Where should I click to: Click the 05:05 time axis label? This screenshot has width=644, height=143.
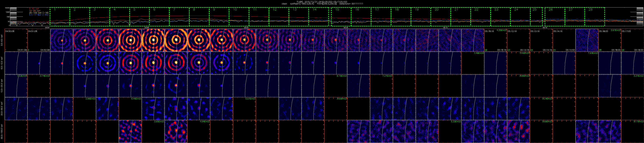(346, 28)
